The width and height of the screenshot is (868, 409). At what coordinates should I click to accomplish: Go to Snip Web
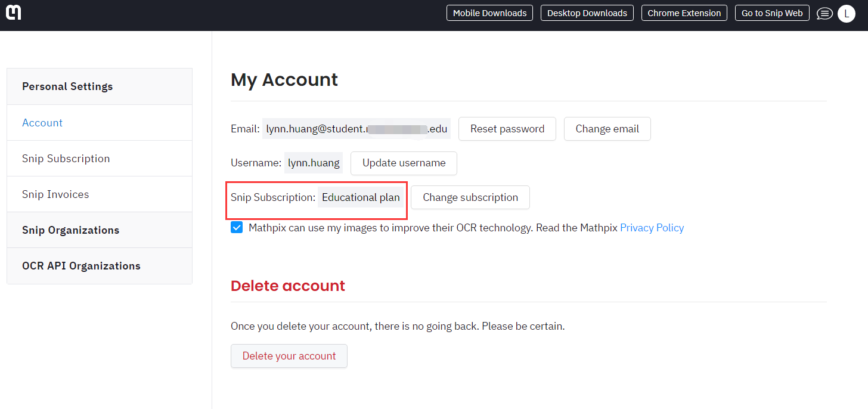point(772,13)
